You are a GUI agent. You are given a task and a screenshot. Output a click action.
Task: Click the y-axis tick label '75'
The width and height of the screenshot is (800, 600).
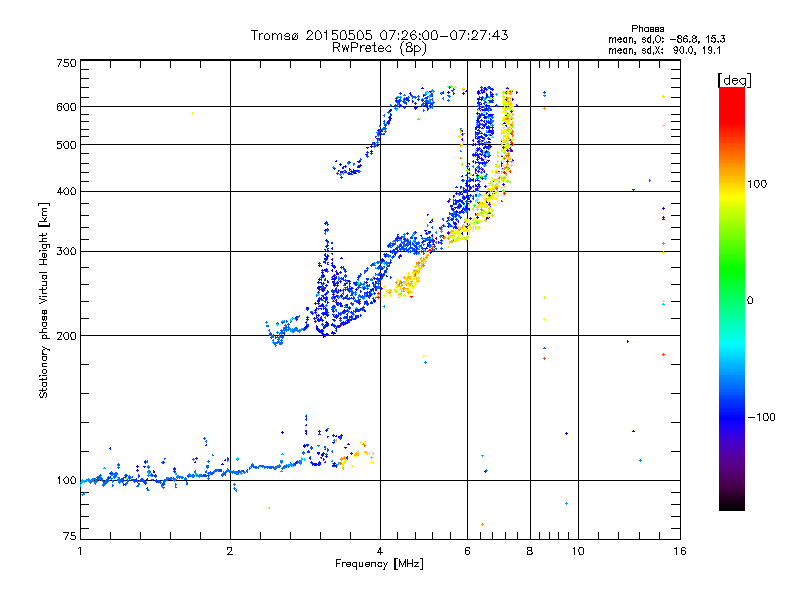point(70,536)
